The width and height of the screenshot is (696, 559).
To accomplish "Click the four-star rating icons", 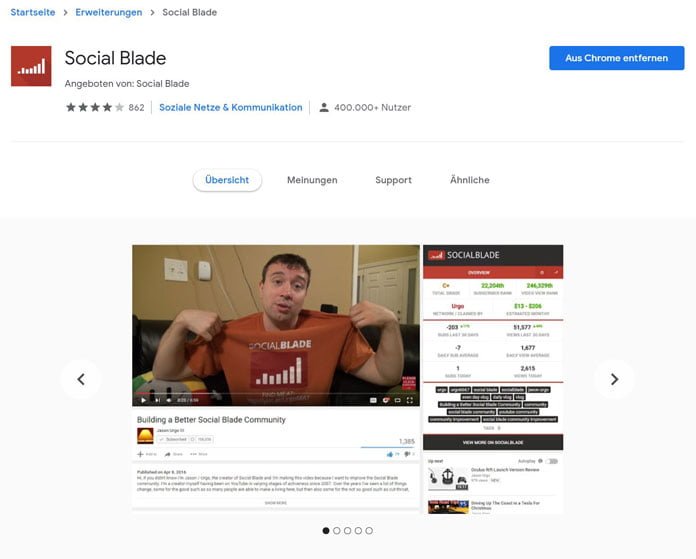I will [95, 108].
